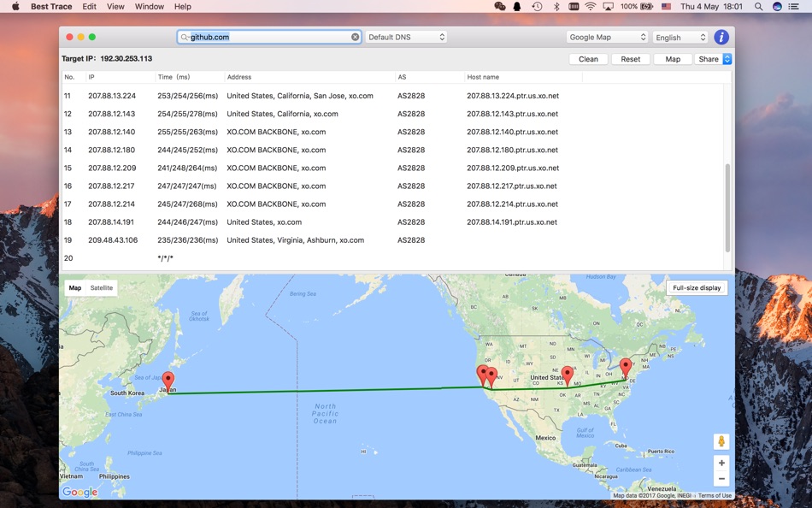Open Time Machine menu bar icon

pyautogui.click(x=537, y=6)
